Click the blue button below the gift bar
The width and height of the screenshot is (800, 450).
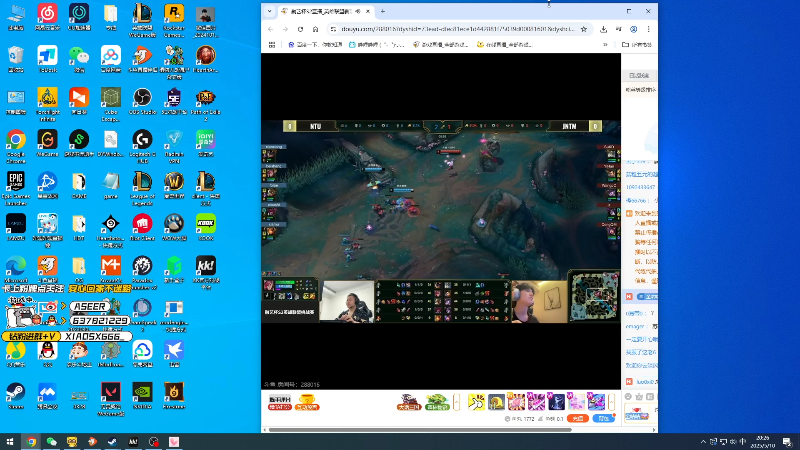click(604, 418)
